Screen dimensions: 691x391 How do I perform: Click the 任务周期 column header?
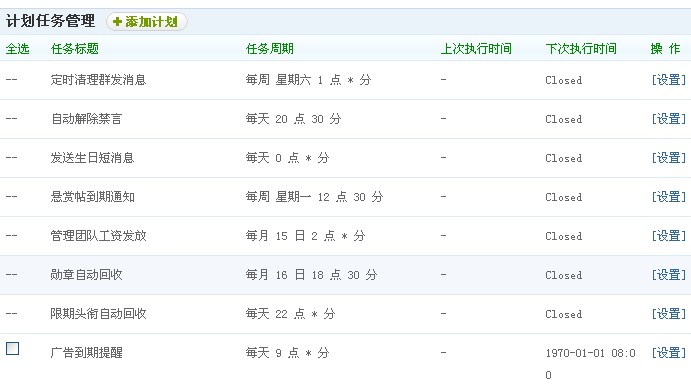[x=270, y=48]
